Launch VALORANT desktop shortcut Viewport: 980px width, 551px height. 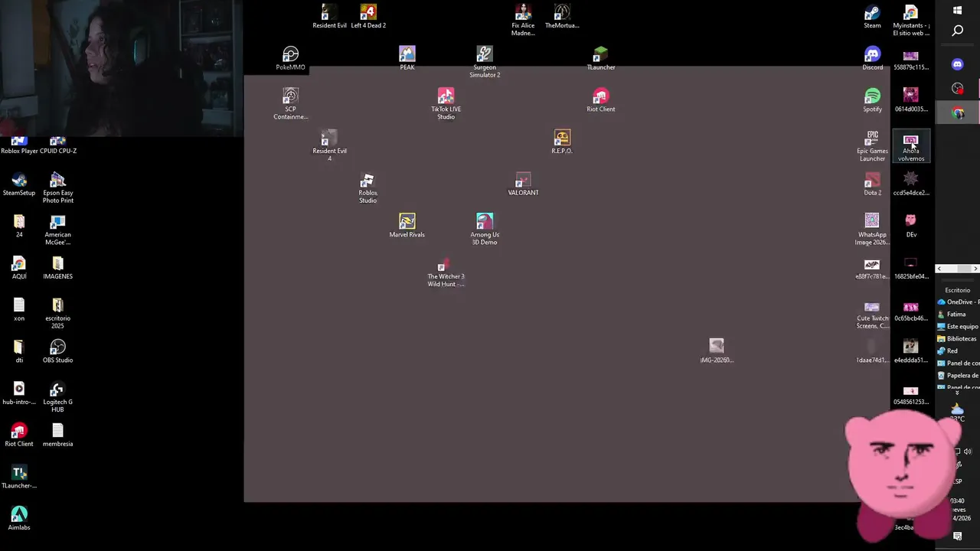coord(523,184)
